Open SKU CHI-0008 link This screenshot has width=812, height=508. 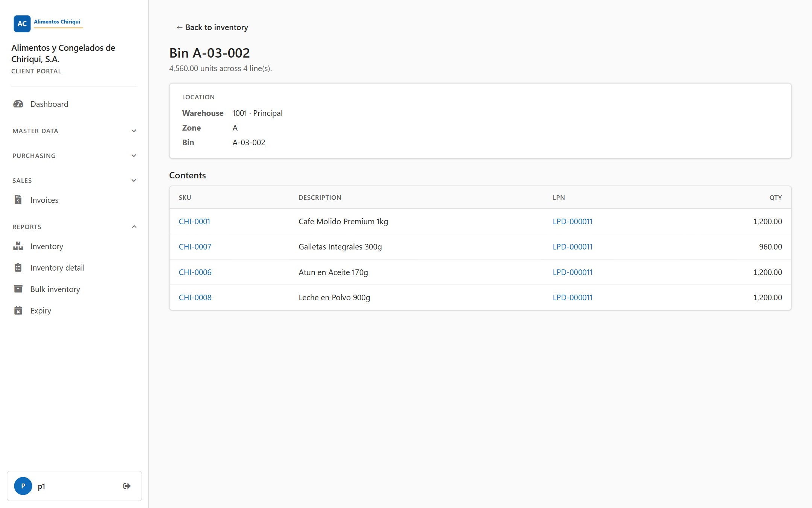point(195,298)
